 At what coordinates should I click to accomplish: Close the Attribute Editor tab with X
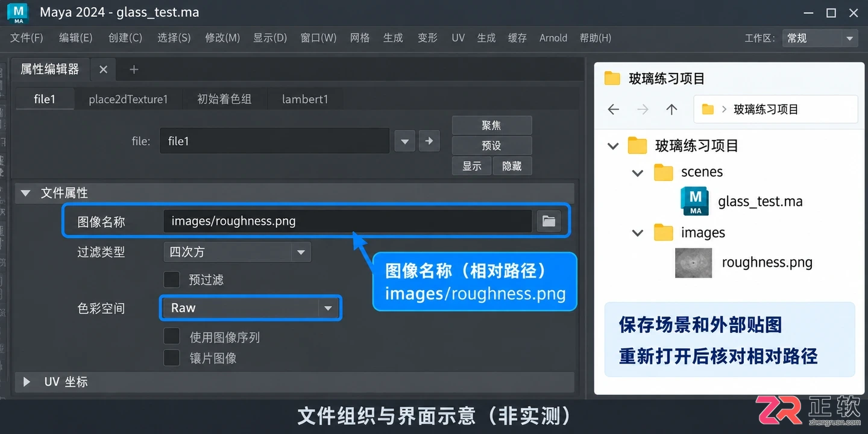click(x=103, y=70)
